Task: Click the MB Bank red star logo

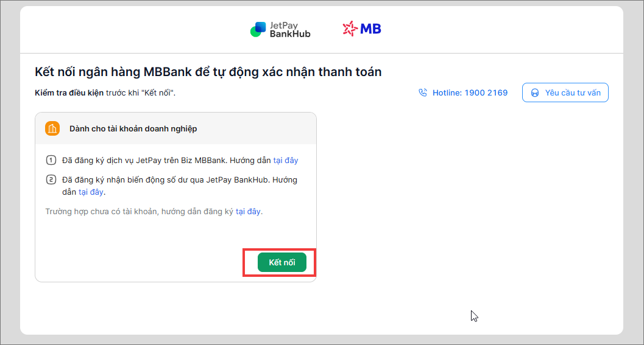Action: 350,29
